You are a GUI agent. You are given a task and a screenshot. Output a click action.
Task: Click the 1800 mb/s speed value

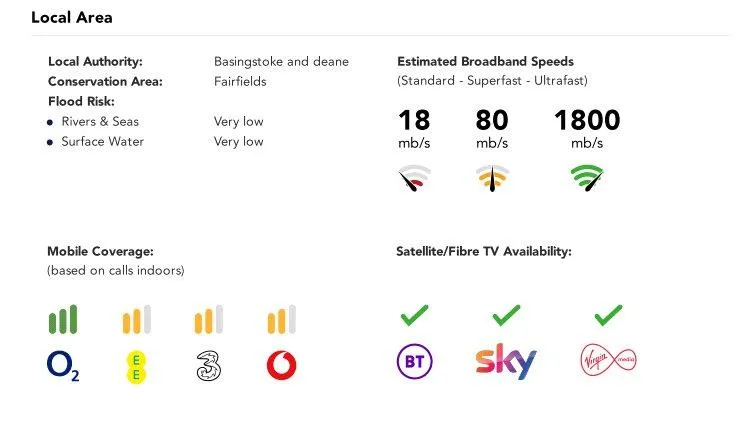587,128
